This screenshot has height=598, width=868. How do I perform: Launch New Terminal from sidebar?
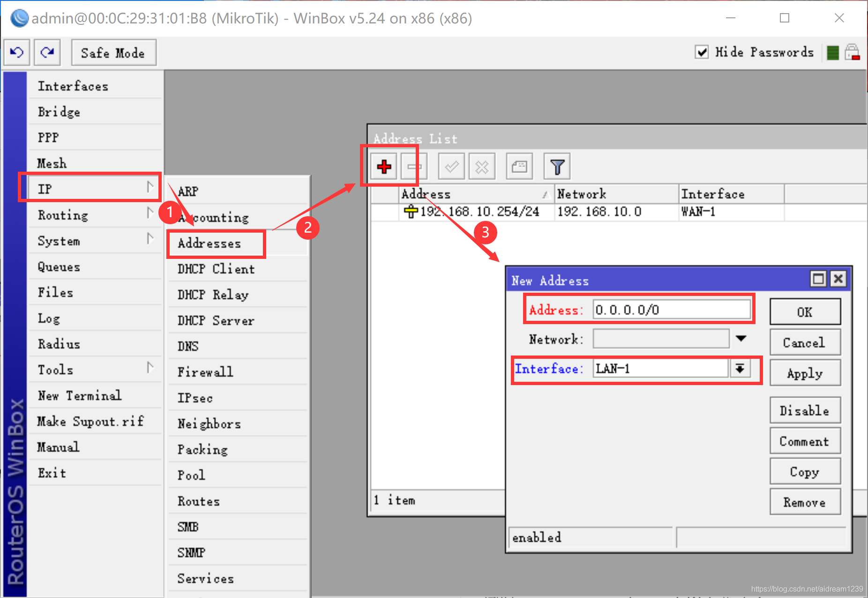[x=95, y=395]
